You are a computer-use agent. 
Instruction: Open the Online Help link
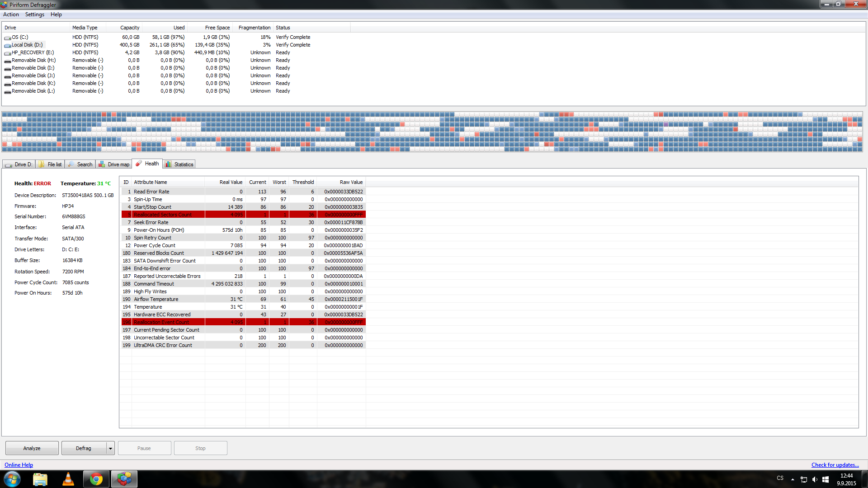[19, 465]
